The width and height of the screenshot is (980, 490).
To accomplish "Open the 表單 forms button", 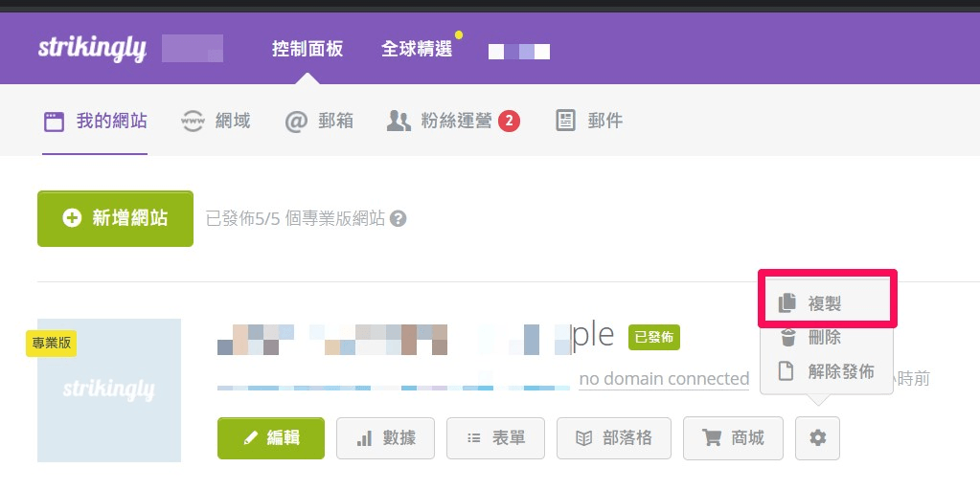I will pyautogui.click(x=495, y=438).
